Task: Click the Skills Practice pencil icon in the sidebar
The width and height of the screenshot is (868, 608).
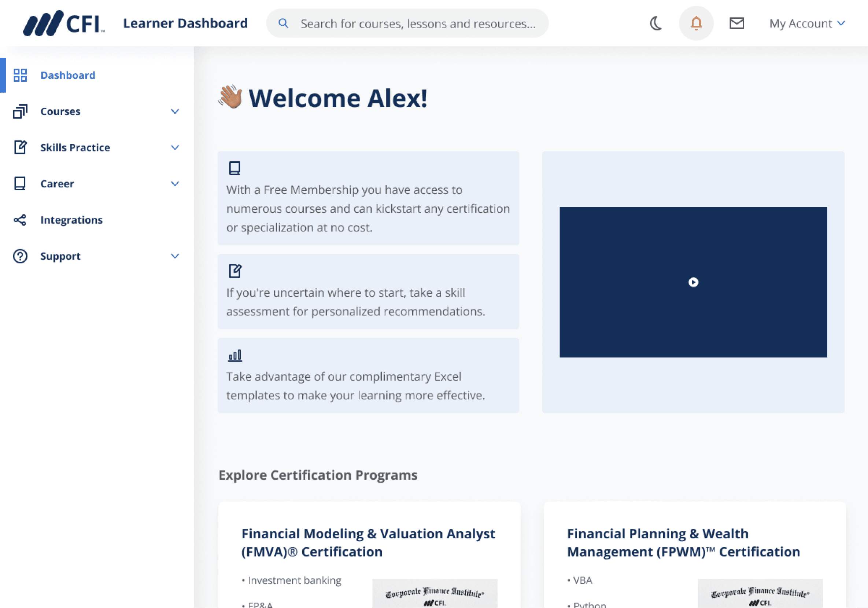Action: (x=20, y=147)
